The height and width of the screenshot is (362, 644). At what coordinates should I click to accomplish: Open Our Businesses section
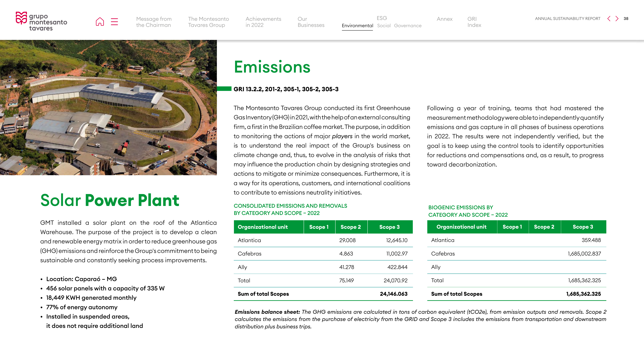click(x=311, y=22)
